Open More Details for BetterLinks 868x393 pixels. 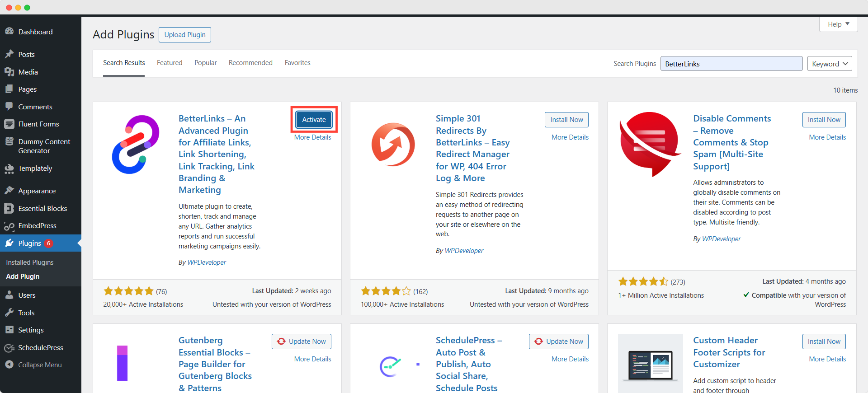(x=313, y=137)
